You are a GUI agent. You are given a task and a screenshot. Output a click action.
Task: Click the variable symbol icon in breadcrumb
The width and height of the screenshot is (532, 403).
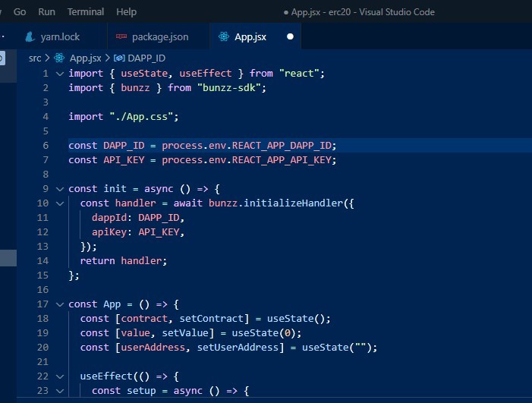(119, 58)
